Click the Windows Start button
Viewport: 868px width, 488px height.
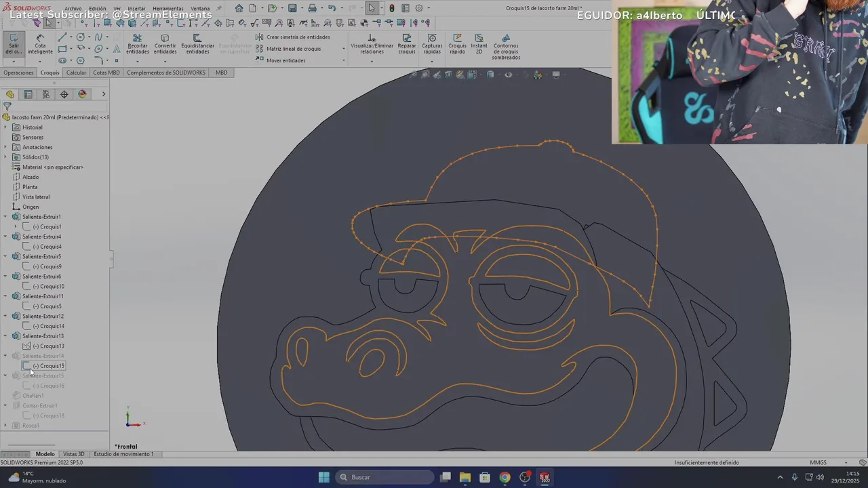[324, 477]
